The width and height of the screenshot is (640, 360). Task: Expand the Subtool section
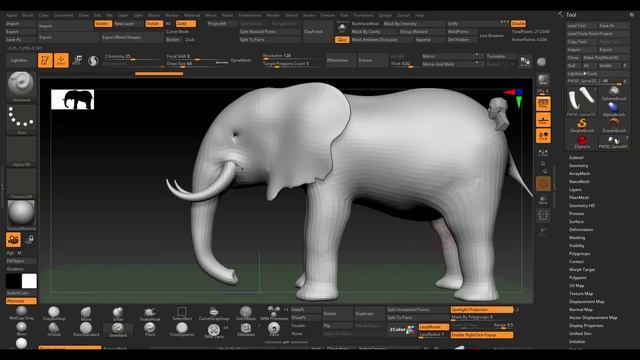576,158
